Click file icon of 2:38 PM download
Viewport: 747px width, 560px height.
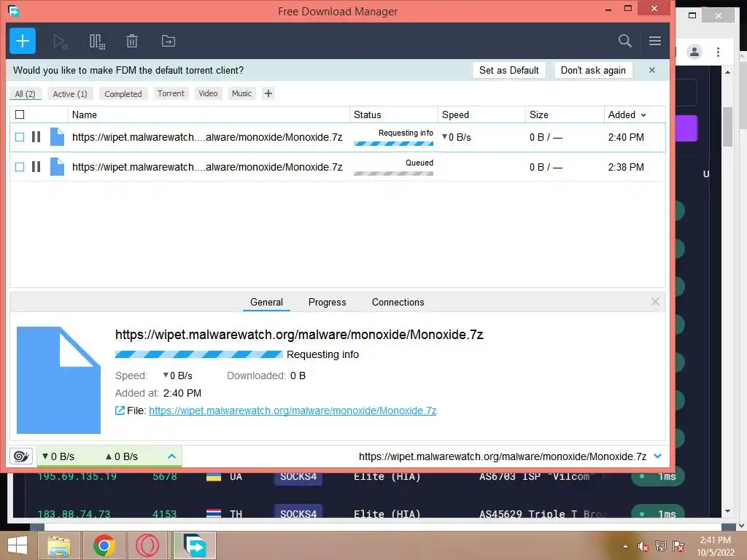57,167
